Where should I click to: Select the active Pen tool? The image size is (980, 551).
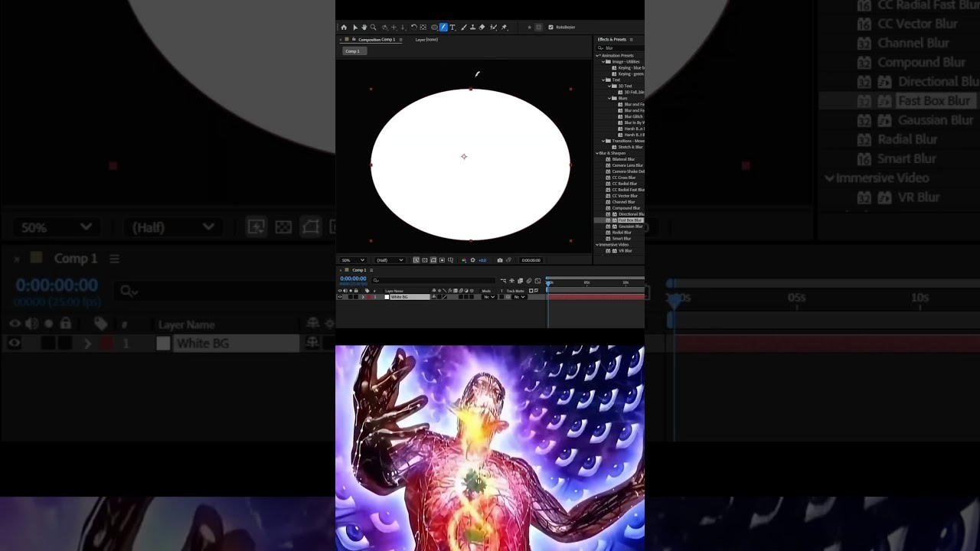coord(443,27)
